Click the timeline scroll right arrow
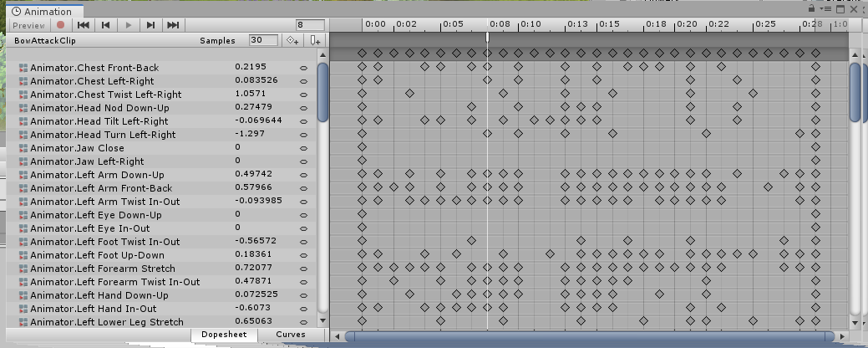The image size is (868, 348). (x=842, y=335)
